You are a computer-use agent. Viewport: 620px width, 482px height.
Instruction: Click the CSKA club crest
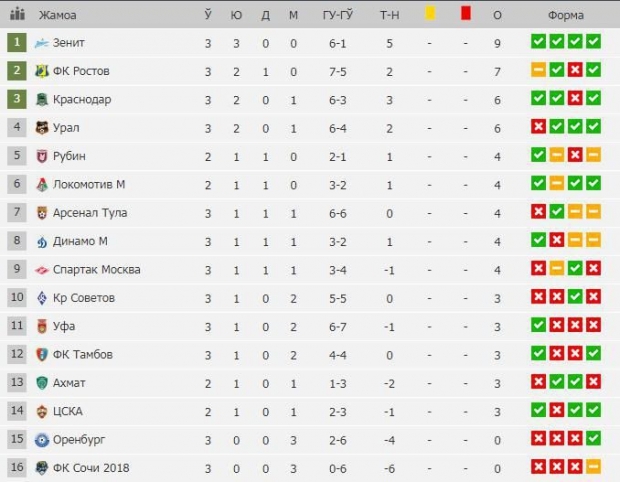42,412
